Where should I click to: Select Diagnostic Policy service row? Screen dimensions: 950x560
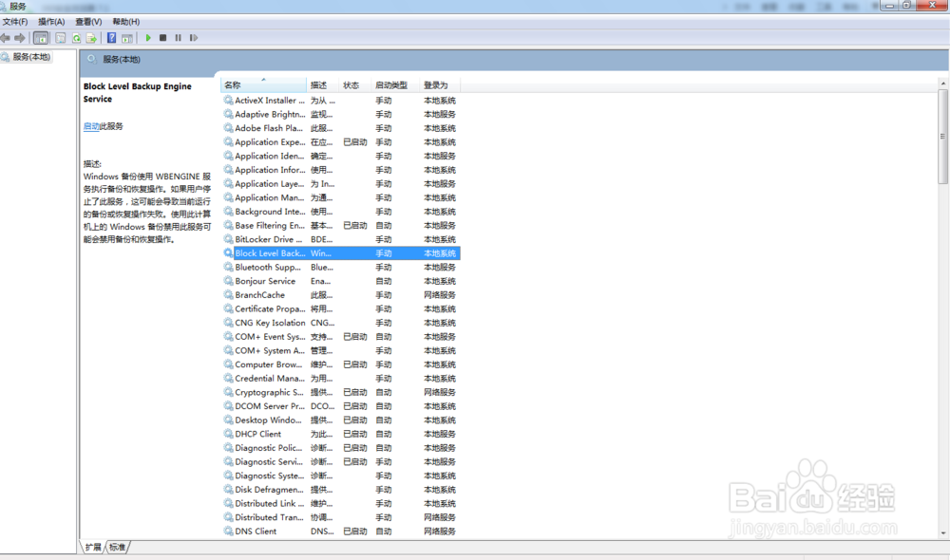click(340, 448)
